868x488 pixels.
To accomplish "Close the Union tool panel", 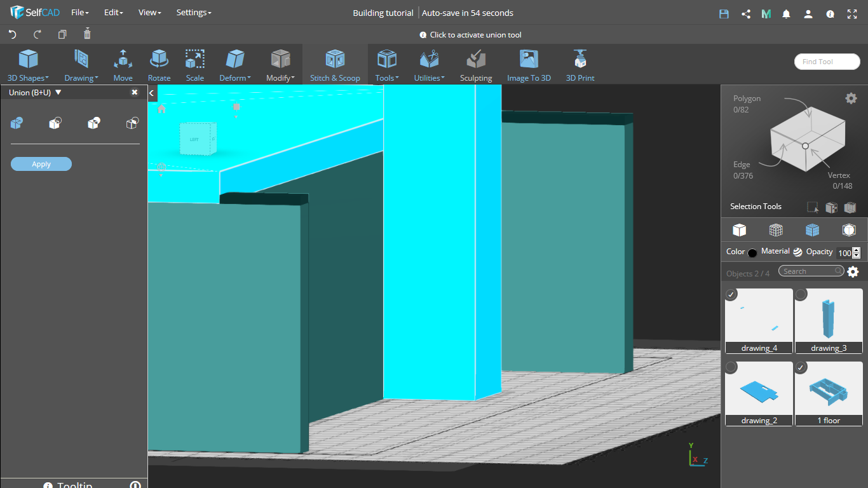I will [135, 92].
